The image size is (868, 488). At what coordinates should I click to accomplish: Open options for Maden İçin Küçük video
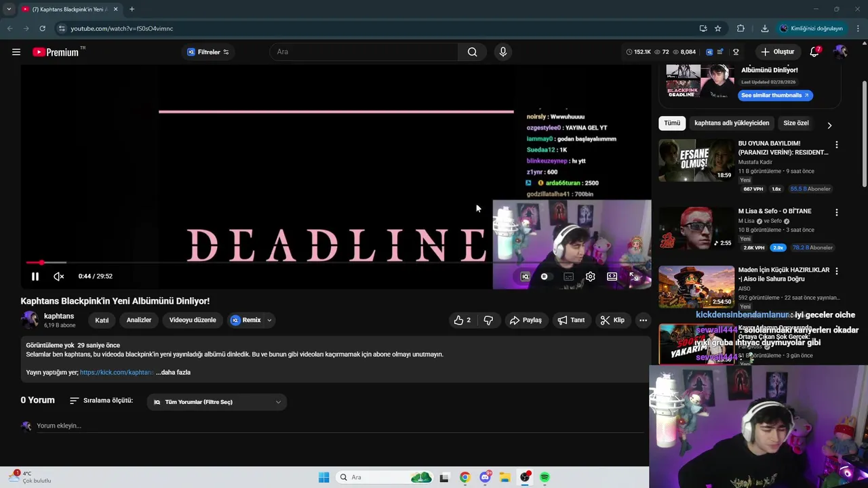(837, 271)
